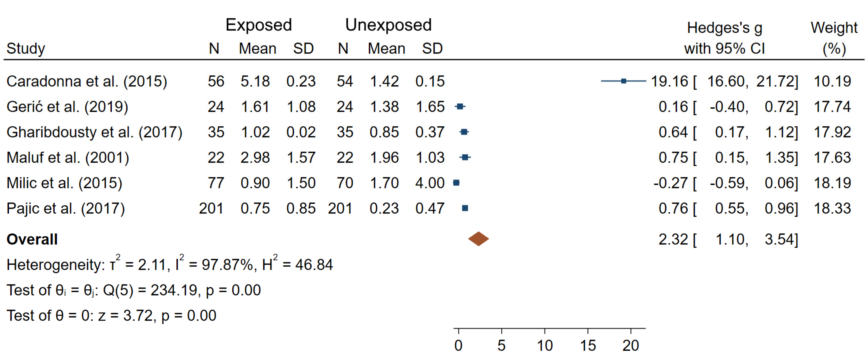Click the Unexposed column group header
The height and width of the screenshot is (364, 868).
pyautogui.click(x=388, y=25)
